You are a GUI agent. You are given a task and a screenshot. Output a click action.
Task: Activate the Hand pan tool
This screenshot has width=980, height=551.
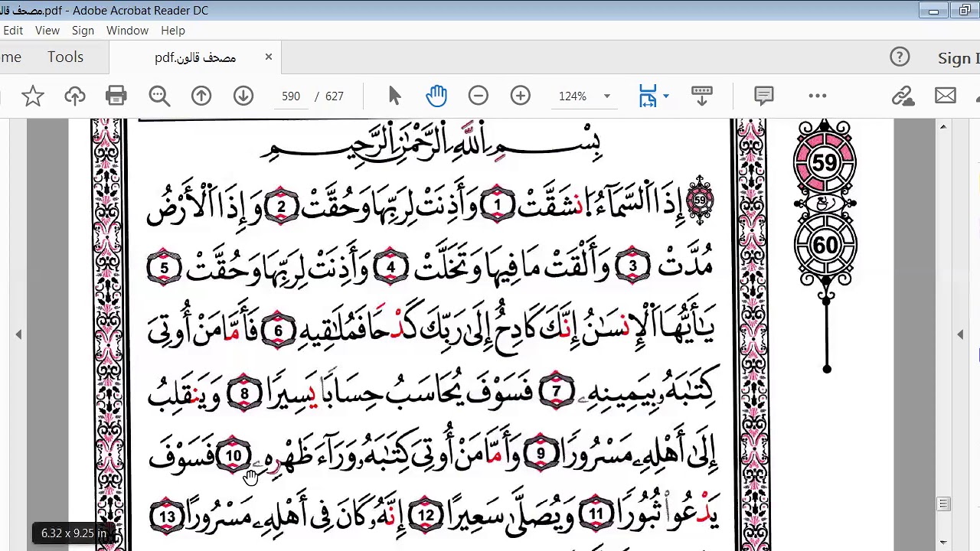click(x=436, y=96)
